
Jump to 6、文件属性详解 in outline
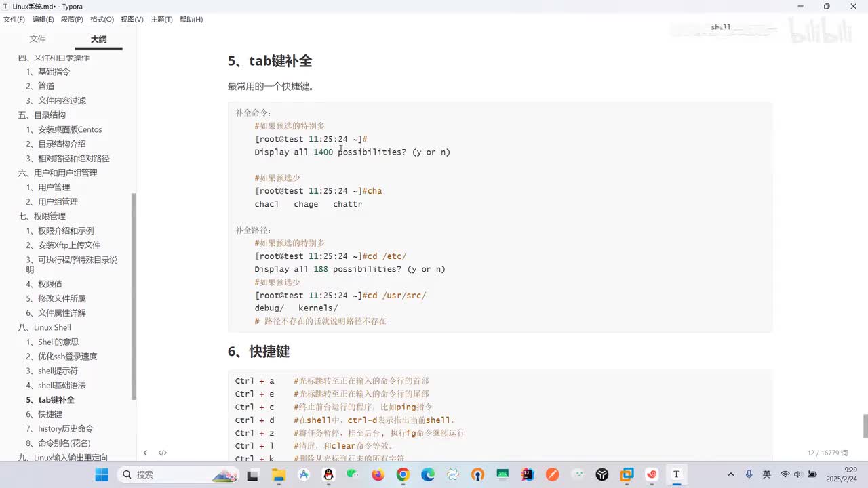point(56,313)
